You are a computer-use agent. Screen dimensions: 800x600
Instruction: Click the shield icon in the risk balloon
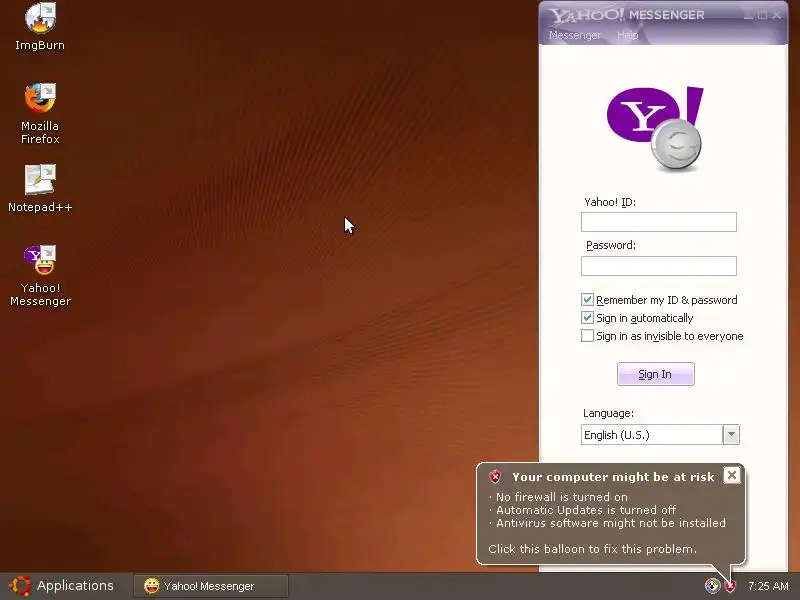coord(494,477)
